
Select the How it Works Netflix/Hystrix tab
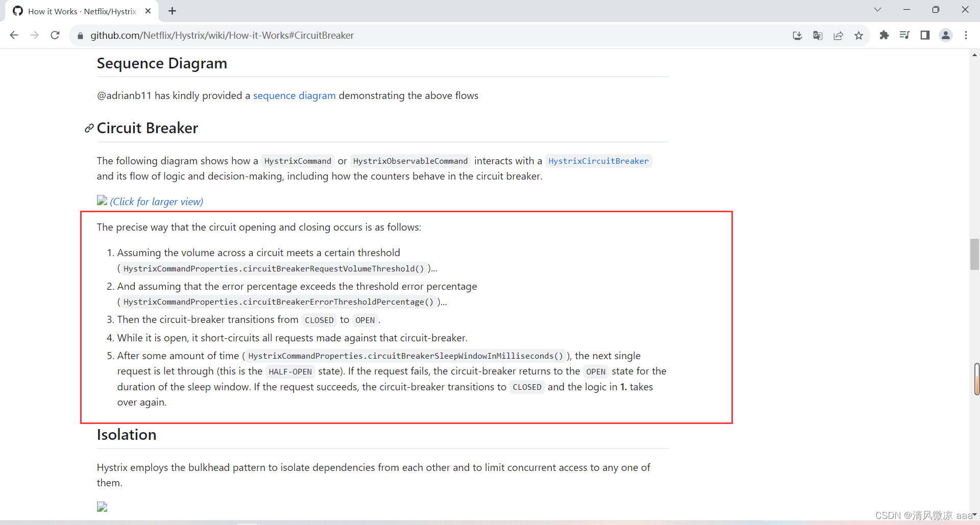(x=82, y=11)
